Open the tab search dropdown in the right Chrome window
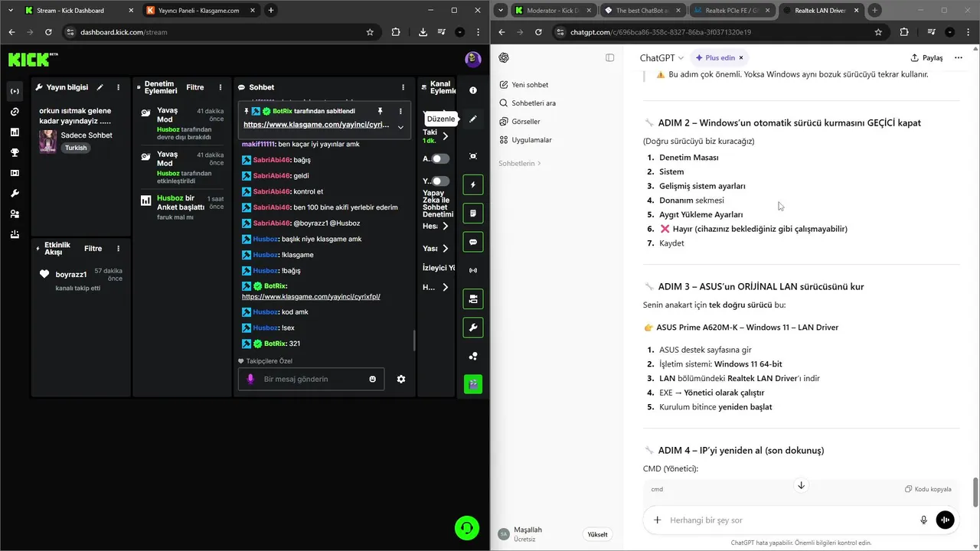The height and width of the screenshot is (551, 980). 500,10
